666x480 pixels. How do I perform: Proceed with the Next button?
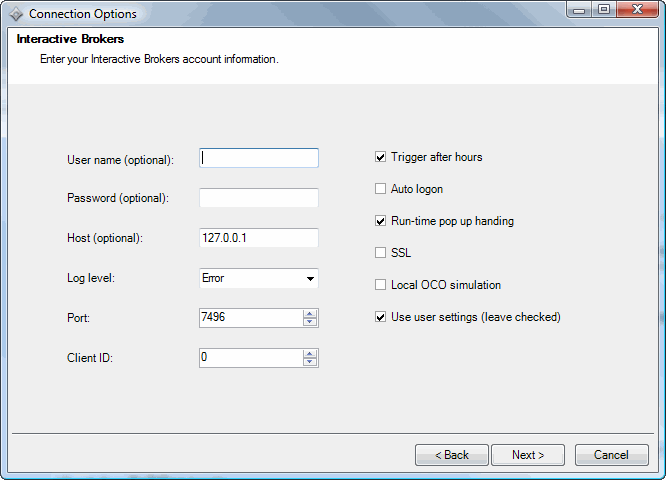(x=528, y=455)
